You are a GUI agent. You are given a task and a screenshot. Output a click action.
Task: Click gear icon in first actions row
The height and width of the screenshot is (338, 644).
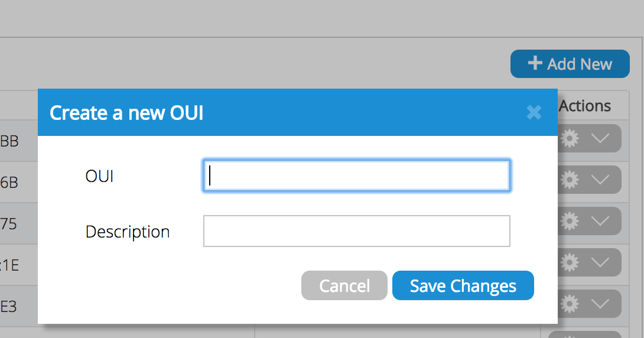click(x=569, y=138)
